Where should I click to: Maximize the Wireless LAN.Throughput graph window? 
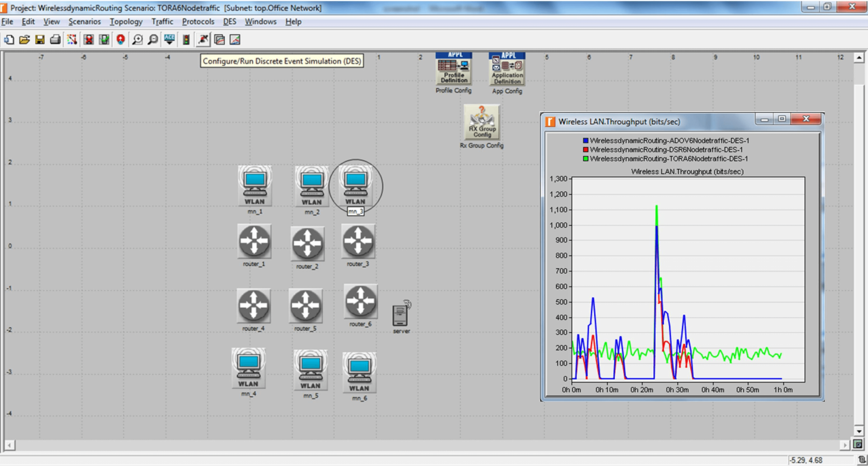coord(782,119)
